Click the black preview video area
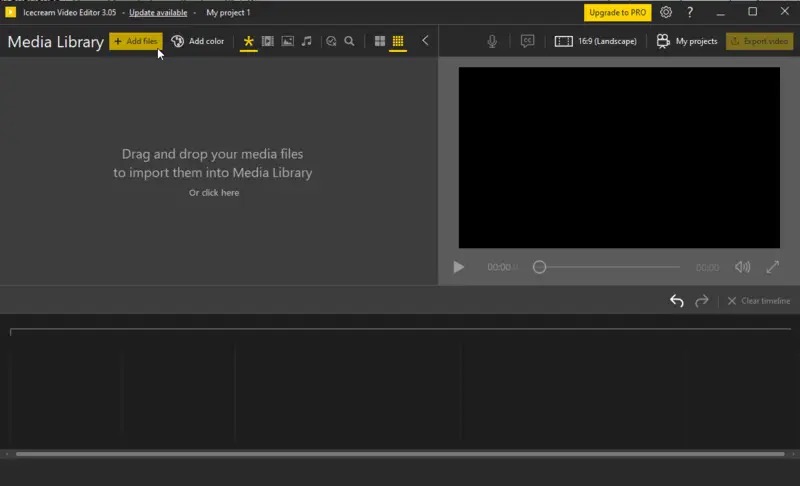The image size is (800, 486). coord(619,158)
